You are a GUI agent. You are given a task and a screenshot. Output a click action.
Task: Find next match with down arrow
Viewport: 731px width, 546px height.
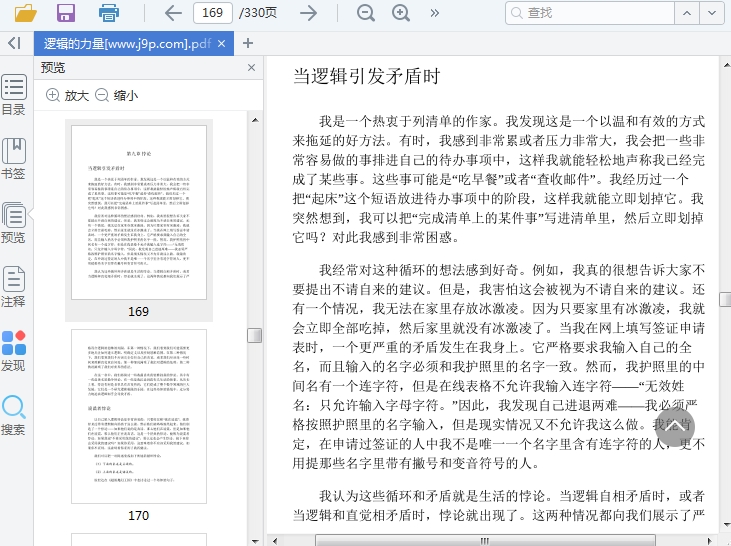[712, 13]
